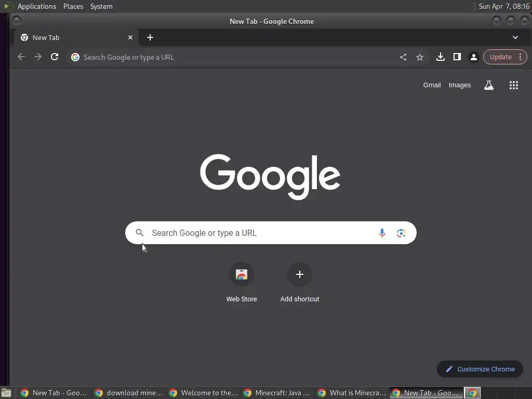Open the Images link

coord(459,85)
